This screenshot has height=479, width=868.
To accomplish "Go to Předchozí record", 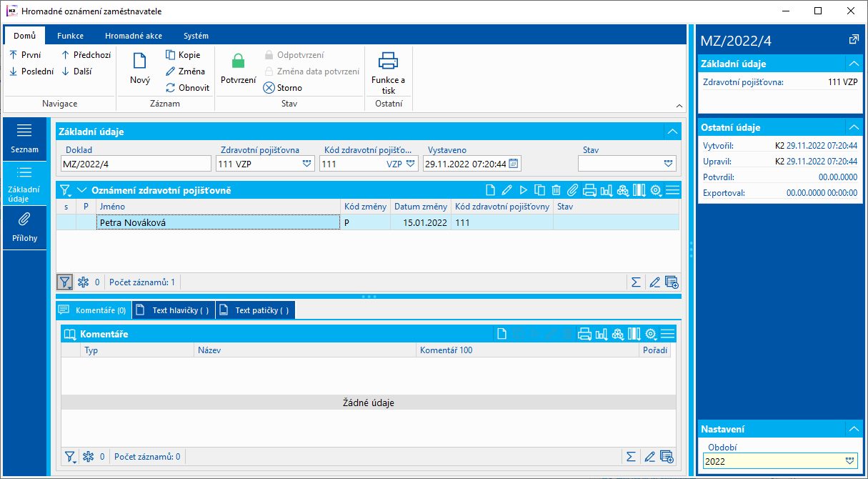I will (86, 55).
